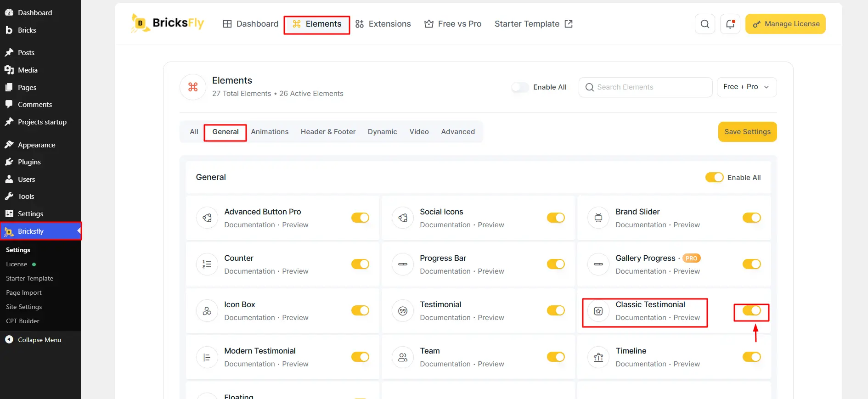Image resolution: width=868 pixels, height=399 pixels.
Task: Switch to the Dynamic tab
Action: [383, 132]
